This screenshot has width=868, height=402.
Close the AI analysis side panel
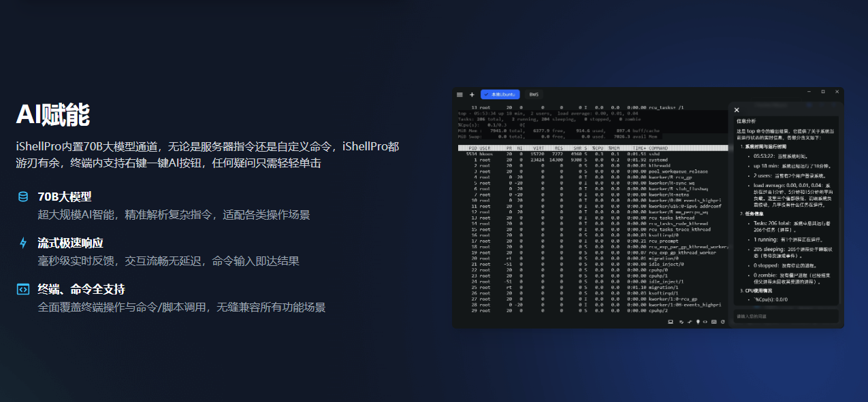(737, 110)
